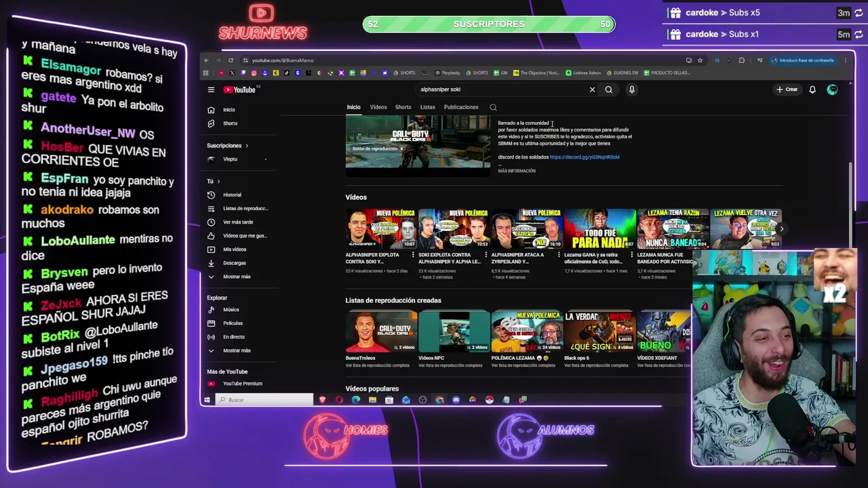This screenshot has width=868, height=488.
Task: Click the magnifier search button
Action: tap(609, 89)
